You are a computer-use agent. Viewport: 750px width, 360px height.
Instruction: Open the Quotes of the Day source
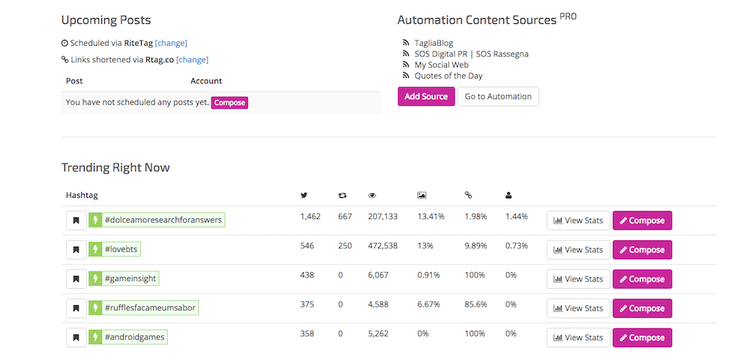[x=448, y=76]
